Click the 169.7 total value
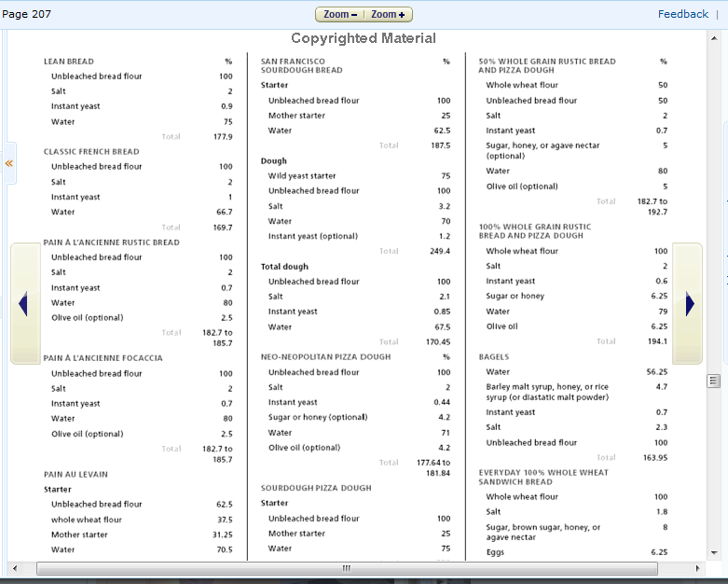 tap(223, 228)
